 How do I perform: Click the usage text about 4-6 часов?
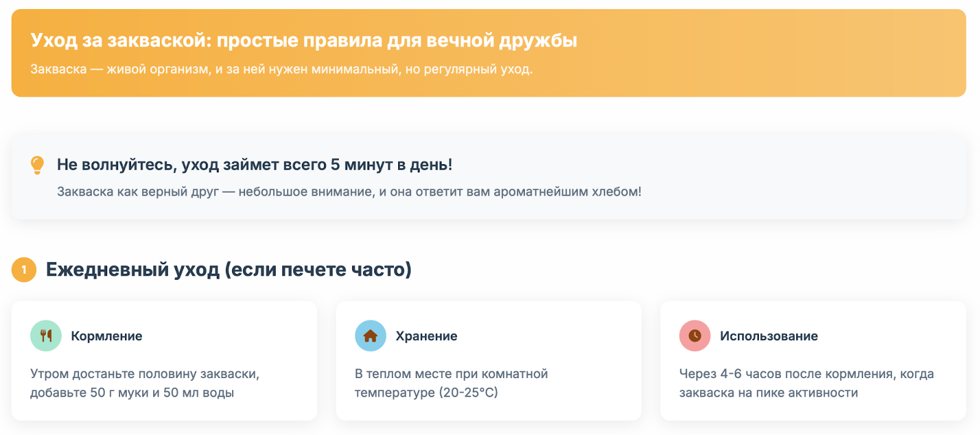[x=806, y=383]
